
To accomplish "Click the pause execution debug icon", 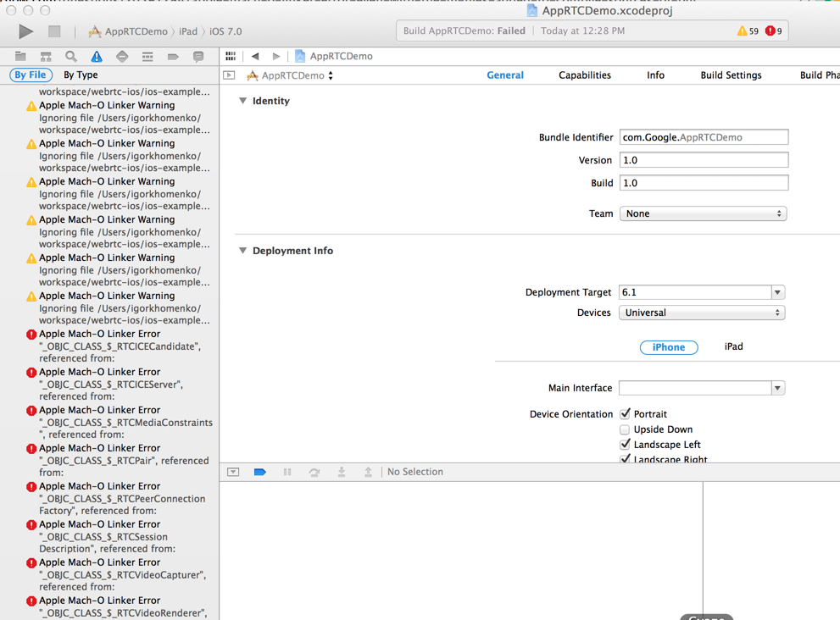I will [x=287, y=472].
